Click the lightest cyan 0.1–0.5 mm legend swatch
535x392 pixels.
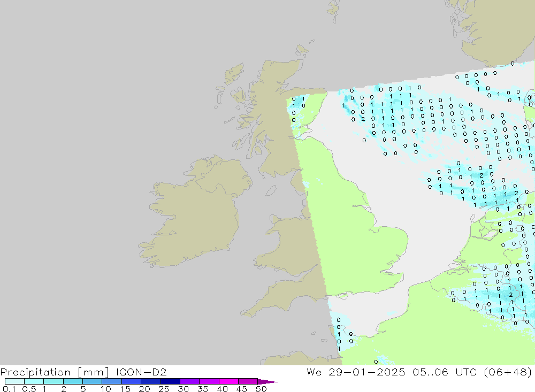pos(14,381)
